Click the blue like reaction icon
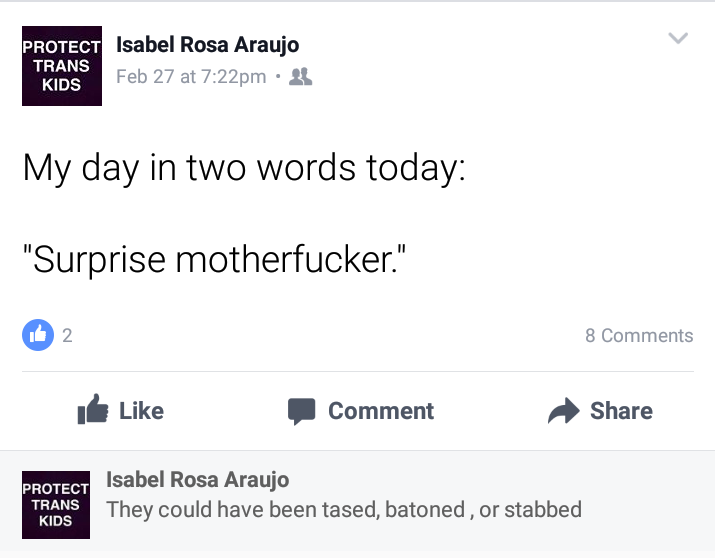Viewport: 715px width, 558px height. (38, 335)
